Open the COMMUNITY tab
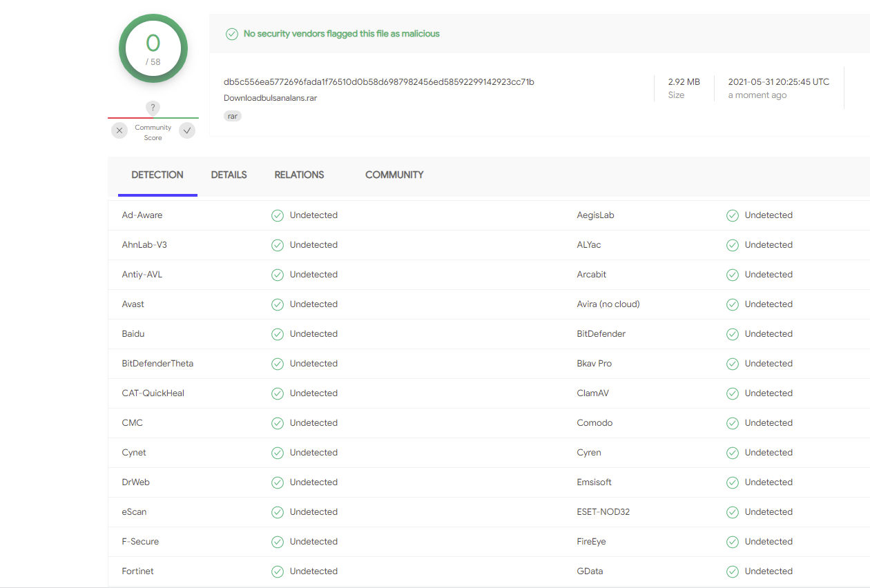This screenshot has width=870, height=588. click(x=394, y=175)
